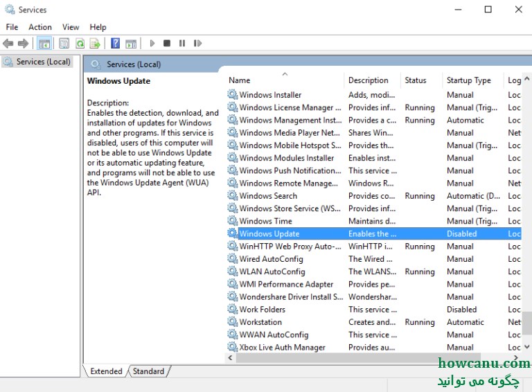Click the gear icon of Work Folders
Screen dimensions: 532x392
pyautogui.click(x=233, y=309)
